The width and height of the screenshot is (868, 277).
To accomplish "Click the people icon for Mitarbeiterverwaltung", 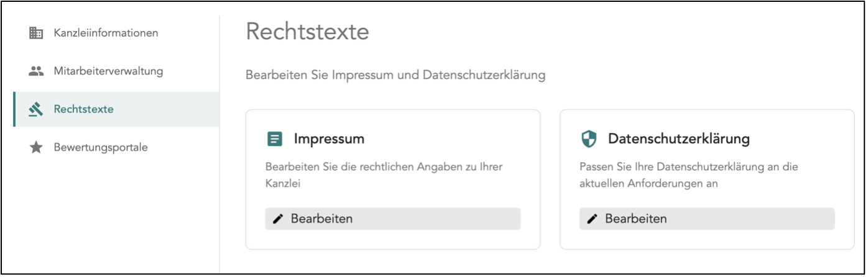I will click(37, 71).
